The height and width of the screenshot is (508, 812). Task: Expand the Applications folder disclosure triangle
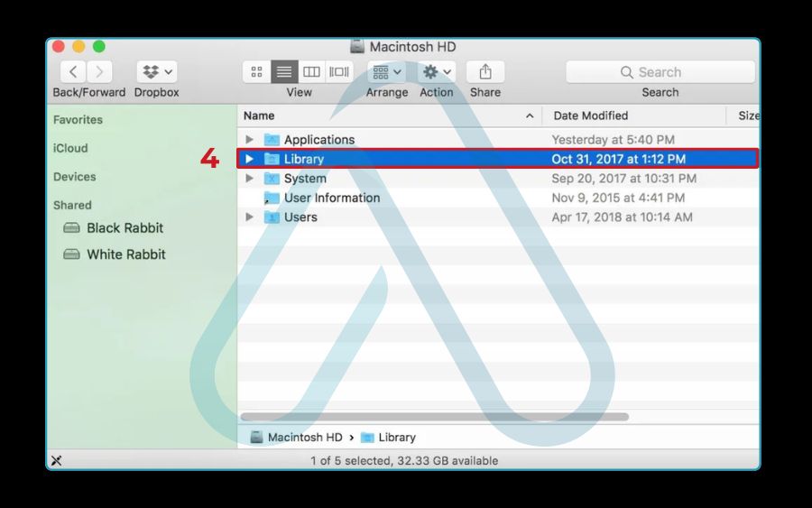250,140
